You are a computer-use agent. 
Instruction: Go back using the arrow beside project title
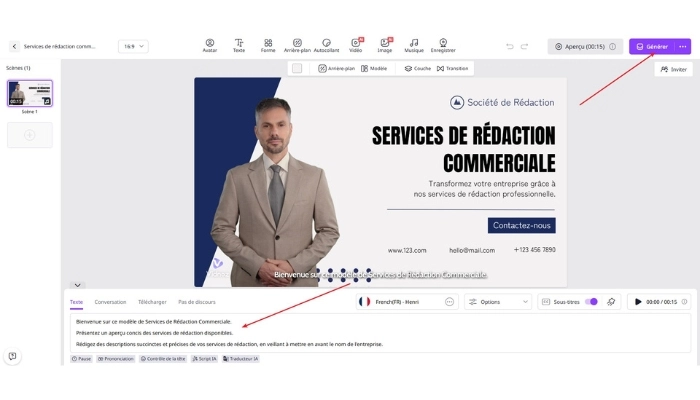[x=14, y=46]
